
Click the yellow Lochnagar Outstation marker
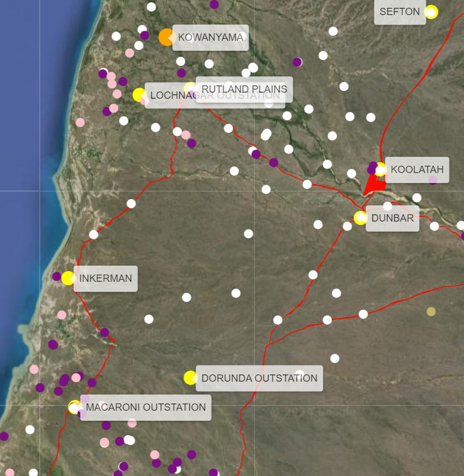coord(140,95)
